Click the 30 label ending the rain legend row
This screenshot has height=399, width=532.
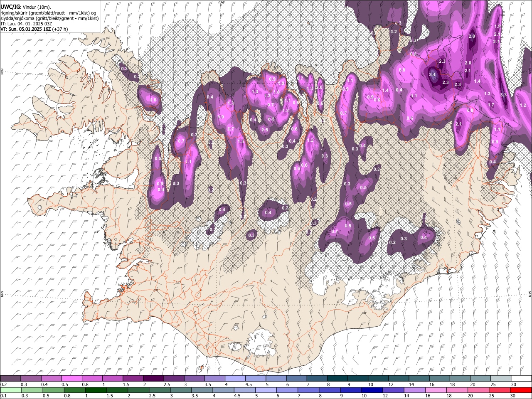514,396
